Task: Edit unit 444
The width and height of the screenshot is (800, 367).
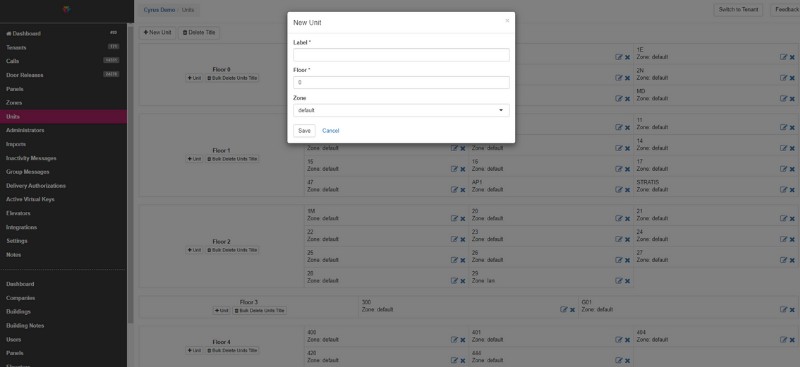Action: pyautogui.click(x=618, y=360)
